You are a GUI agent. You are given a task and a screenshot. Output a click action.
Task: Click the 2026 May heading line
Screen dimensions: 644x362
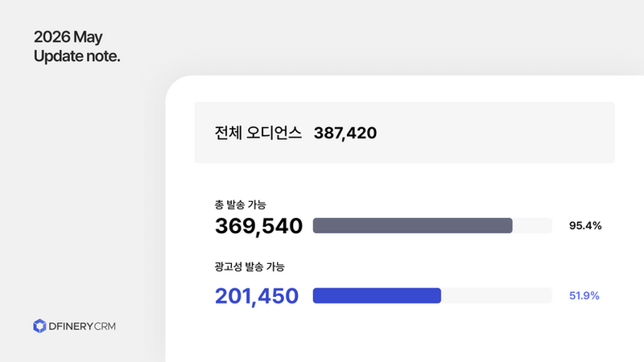68,37
